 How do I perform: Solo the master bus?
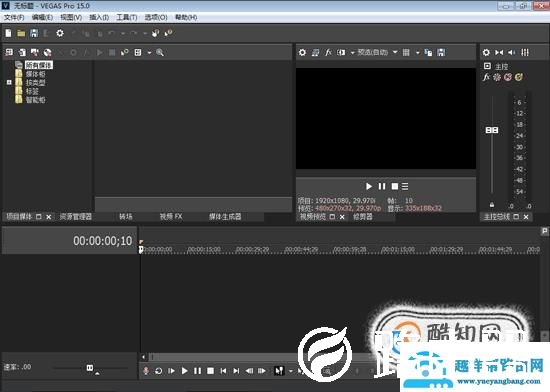[519, 77]
